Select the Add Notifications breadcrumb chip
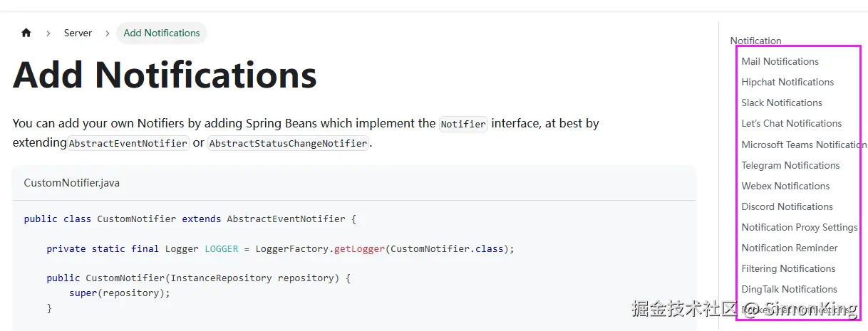 [x=162, y=33]
